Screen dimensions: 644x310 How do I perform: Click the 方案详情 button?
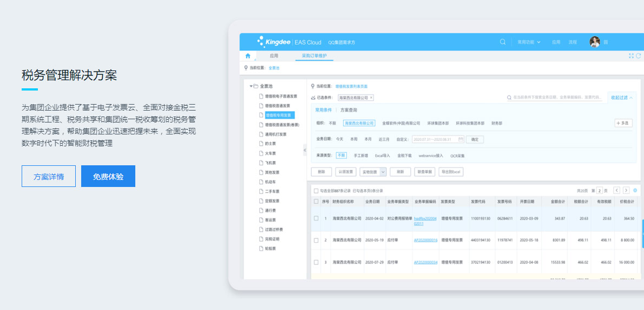(49, 176)
